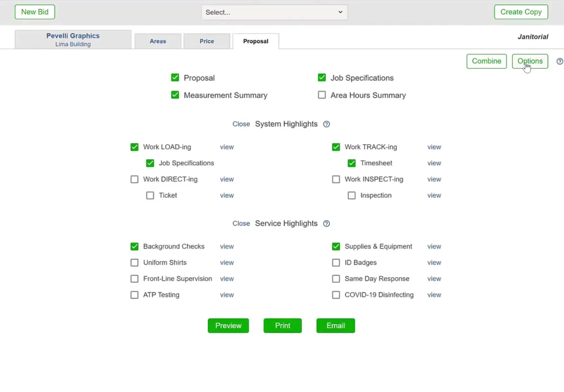This screenshot has width=564, height=392.
Task: View the Inspection highlight
Action: point(434,195)
